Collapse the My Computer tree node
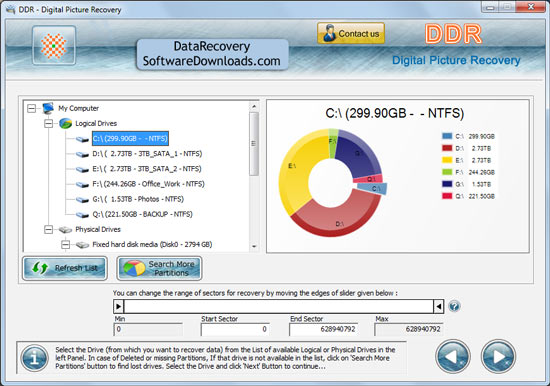The height and width of the screenshot is (386, 550). [31, 108]
